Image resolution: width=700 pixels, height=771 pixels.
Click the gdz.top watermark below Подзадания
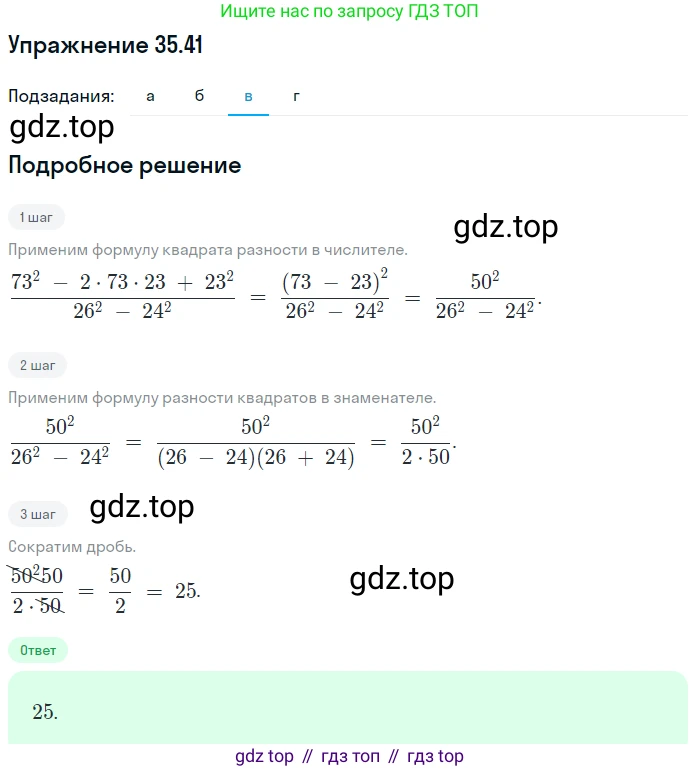coord(62,127)
